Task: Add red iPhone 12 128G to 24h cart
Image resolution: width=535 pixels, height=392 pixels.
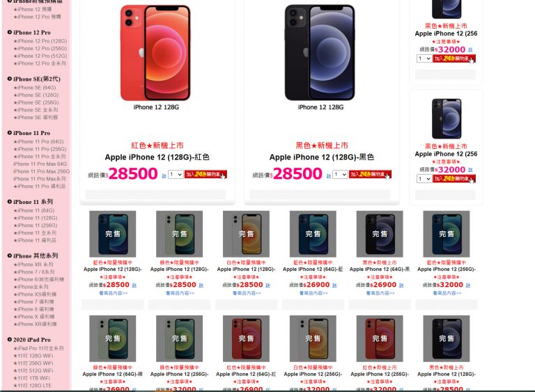Action: (x=206, y=174)
